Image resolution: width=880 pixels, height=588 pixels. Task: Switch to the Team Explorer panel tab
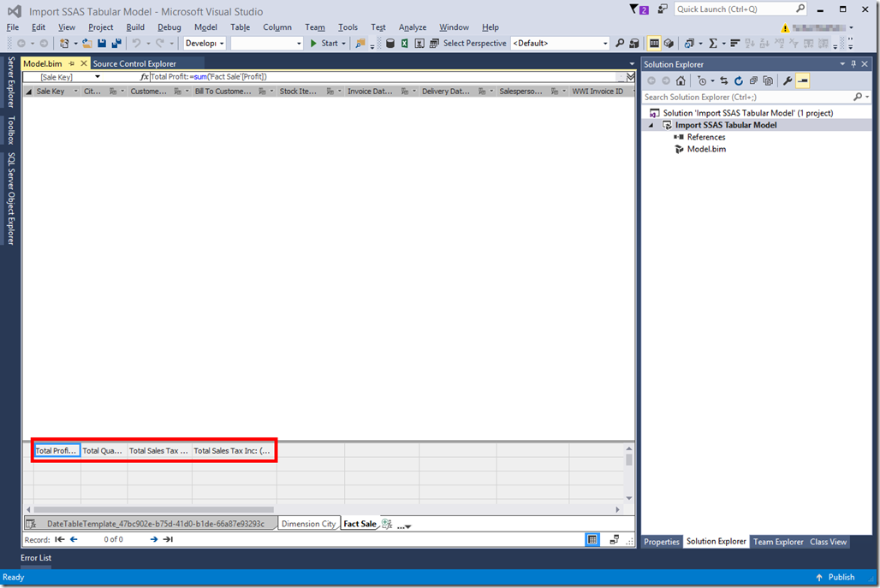pos(778,542)
